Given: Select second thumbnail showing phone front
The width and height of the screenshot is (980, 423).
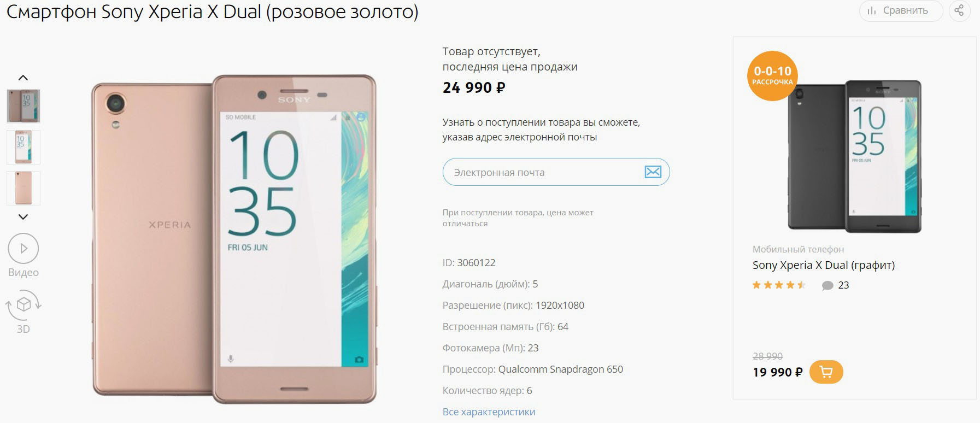Looking at the screenshot, I should tap(24, 147).
